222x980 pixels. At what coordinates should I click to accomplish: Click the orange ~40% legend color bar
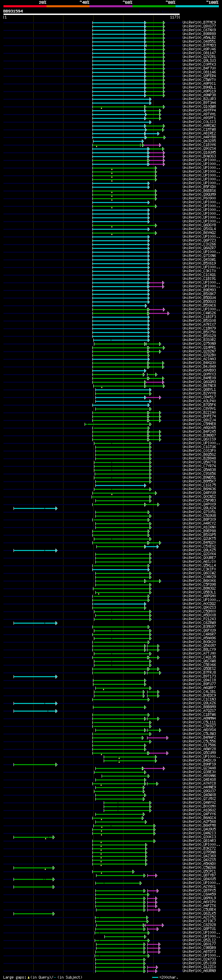point(68,6)
